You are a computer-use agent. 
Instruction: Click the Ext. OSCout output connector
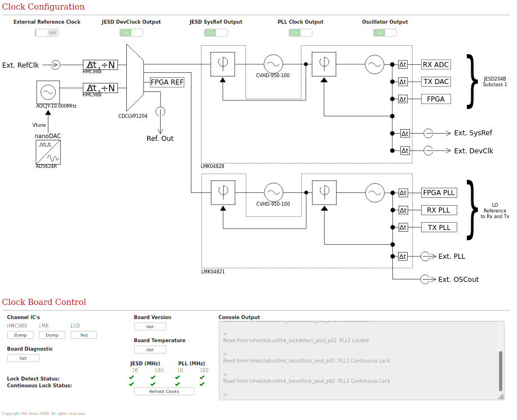coord(425,280)
